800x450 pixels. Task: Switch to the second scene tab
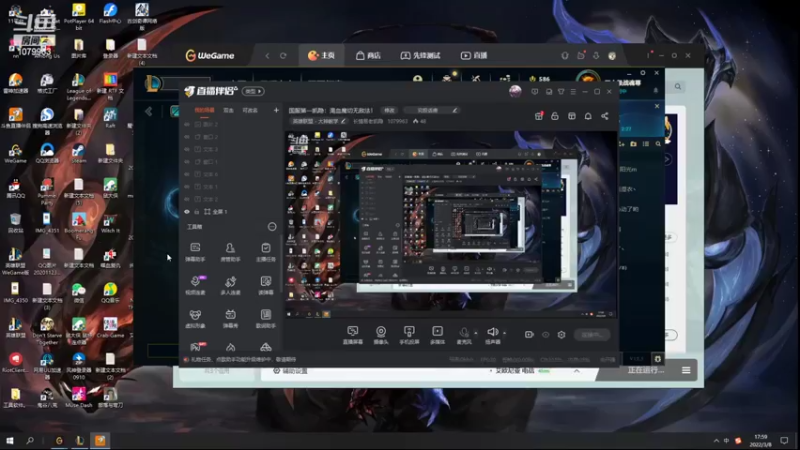click(x=228, y=110)
